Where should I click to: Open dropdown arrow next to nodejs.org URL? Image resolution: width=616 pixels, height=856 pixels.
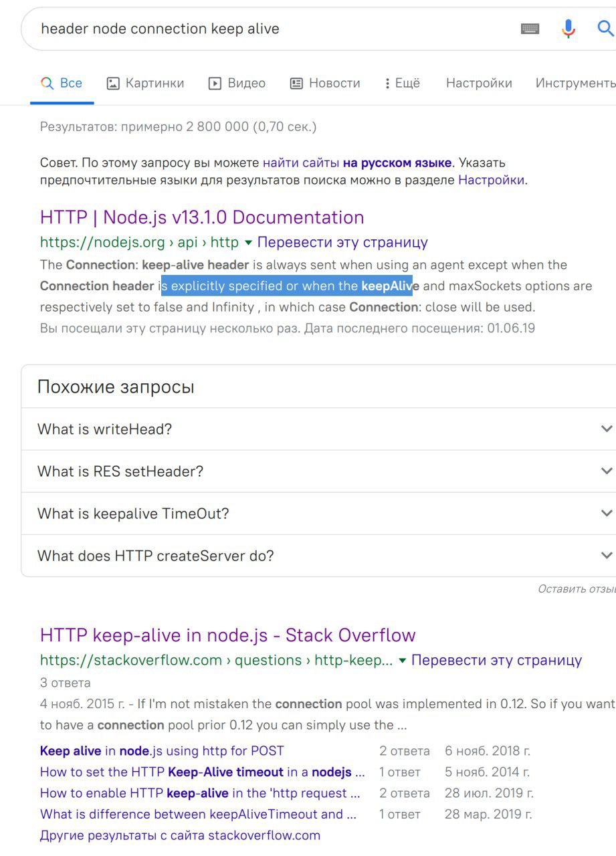click(248, 243)
